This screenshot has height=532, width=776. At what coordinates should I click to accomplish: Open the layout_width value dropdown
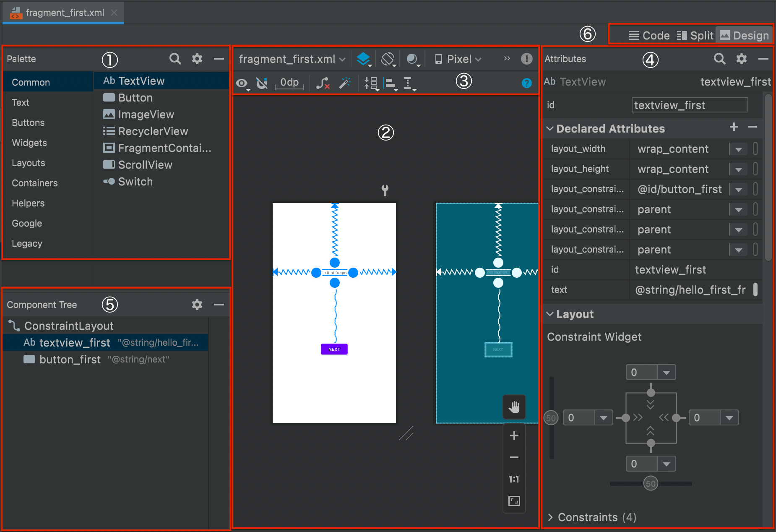click(x=738, y=149)
